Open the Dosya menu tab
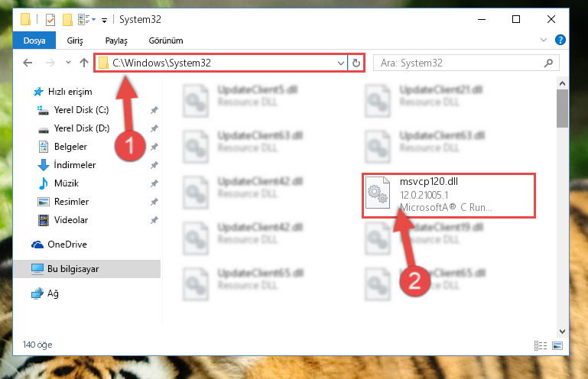 [x=34, y=40]
